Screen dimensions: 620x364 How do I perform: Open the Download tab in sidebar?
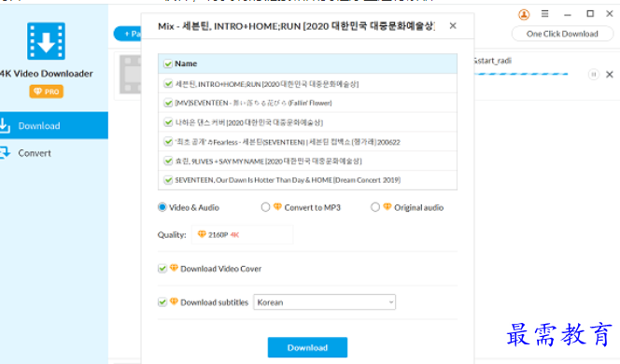(54, 125)
